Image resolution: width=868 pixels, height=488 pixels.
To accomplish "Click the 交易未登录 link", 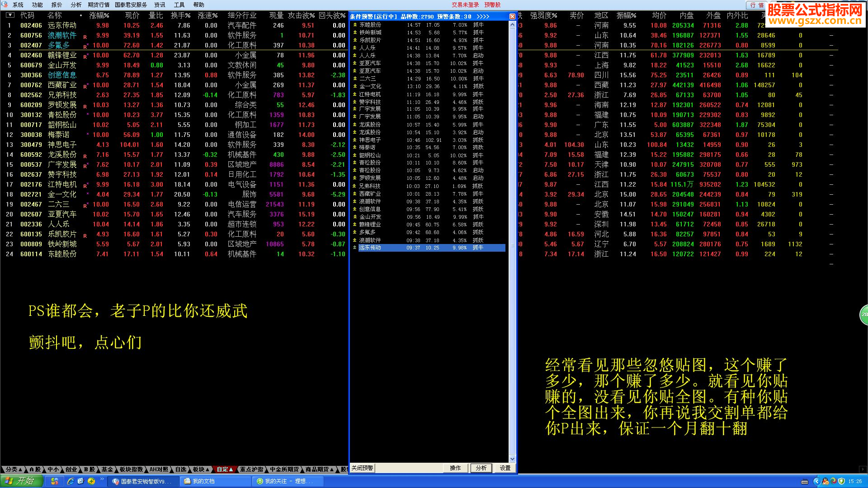I will point(465,5).
